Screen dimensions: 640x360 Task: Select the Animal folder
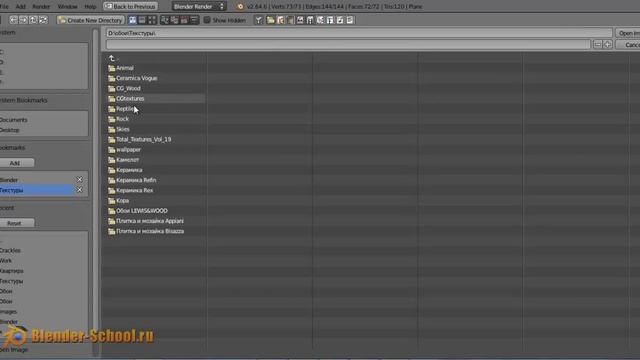(121, 68)
